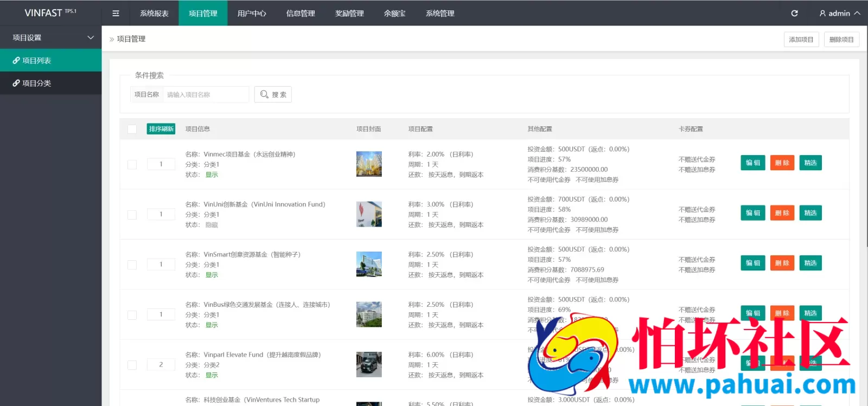The image size is (868, 406).
Task: Click 删除 for Vinmec项目基金
Action: click(782, 163)
